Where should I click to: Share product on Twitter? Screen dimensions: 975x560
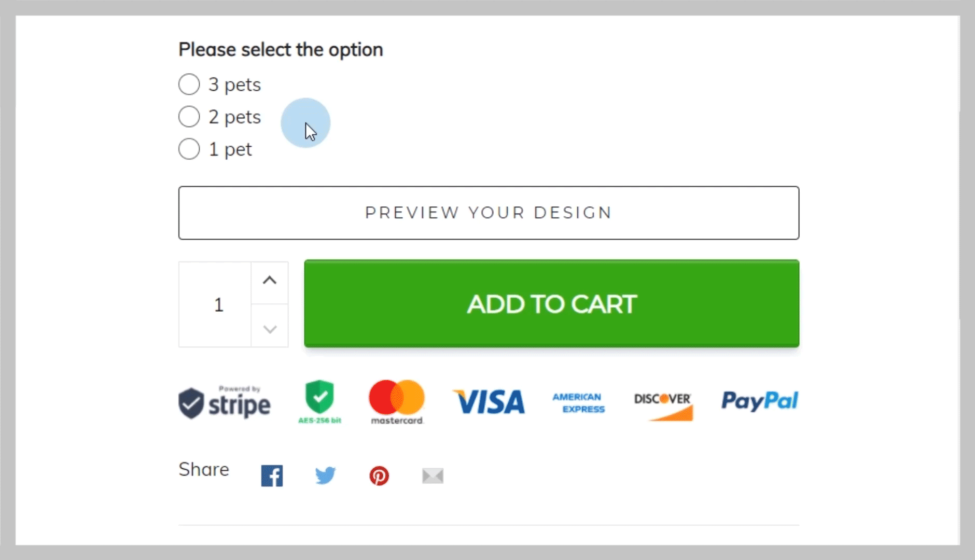pyautogui.click(x=325, y=475)
